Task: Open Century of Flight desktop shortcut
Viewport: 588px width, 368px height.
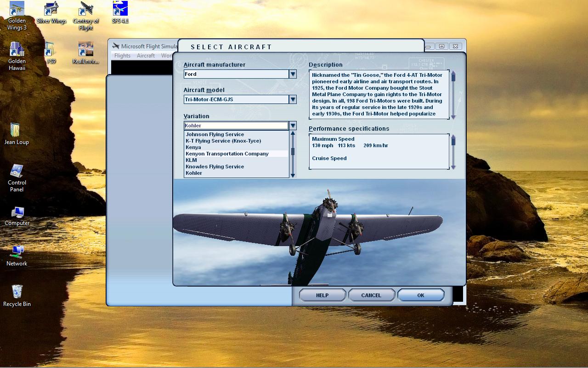Action: (86, 16)
